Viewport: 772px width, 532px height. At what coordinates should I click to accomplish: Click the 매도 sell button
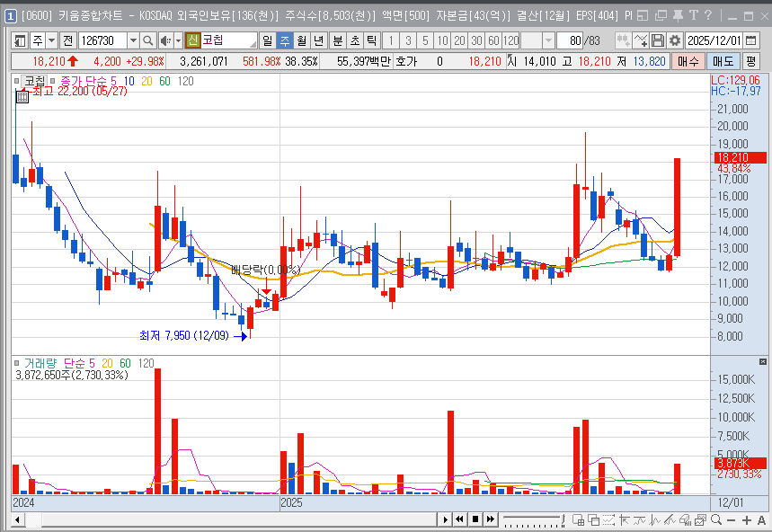(723, 61)
